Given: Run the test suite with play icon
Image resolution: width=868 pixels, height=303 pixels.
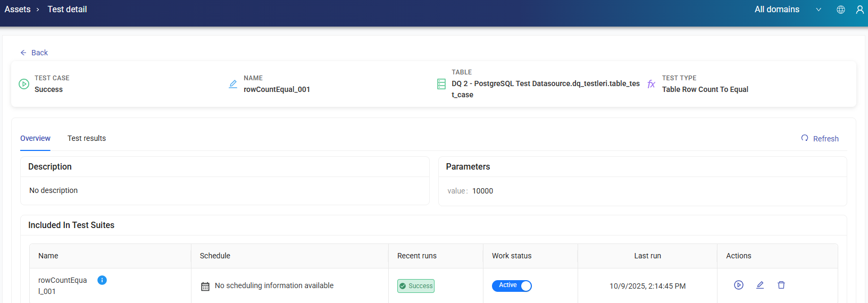Looking at the screenshot, I should 738,285.
